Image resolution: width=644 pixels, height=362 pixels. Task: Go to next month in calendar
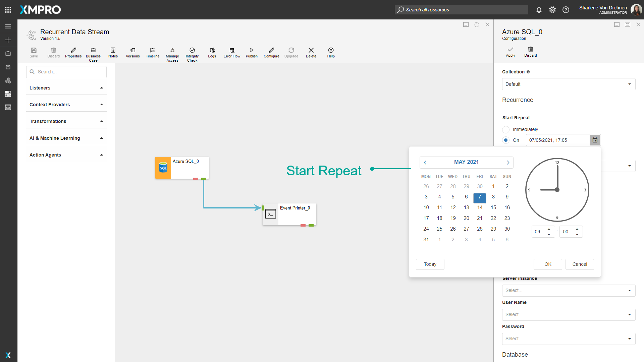tap(508, 162)
